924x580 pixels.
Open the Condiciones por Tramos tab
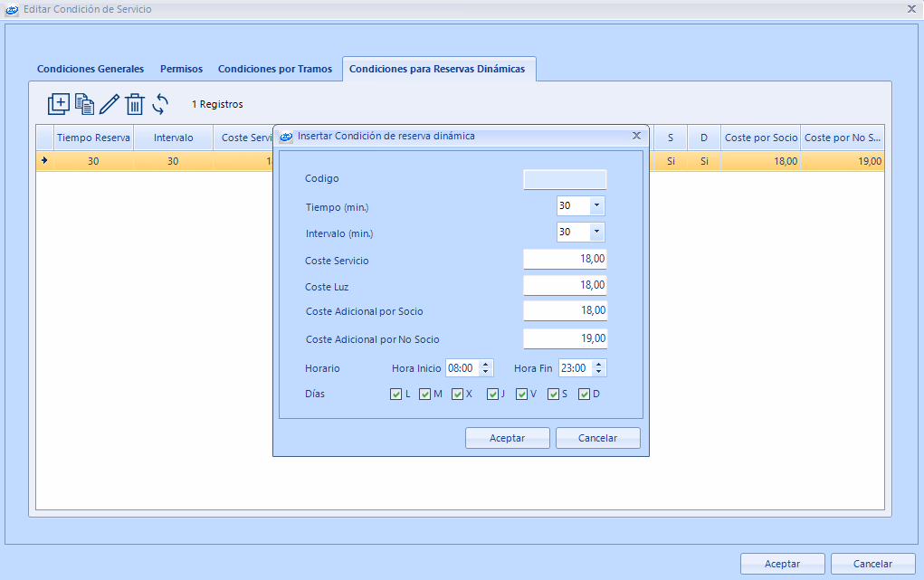pyautogui.click(x=275, y=69)
